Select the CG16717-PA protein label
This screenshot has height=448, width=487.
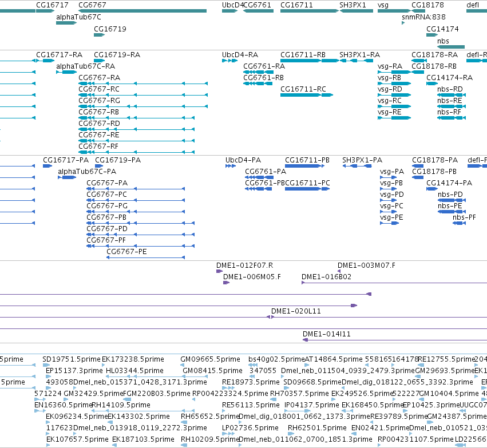coord(66,160)
